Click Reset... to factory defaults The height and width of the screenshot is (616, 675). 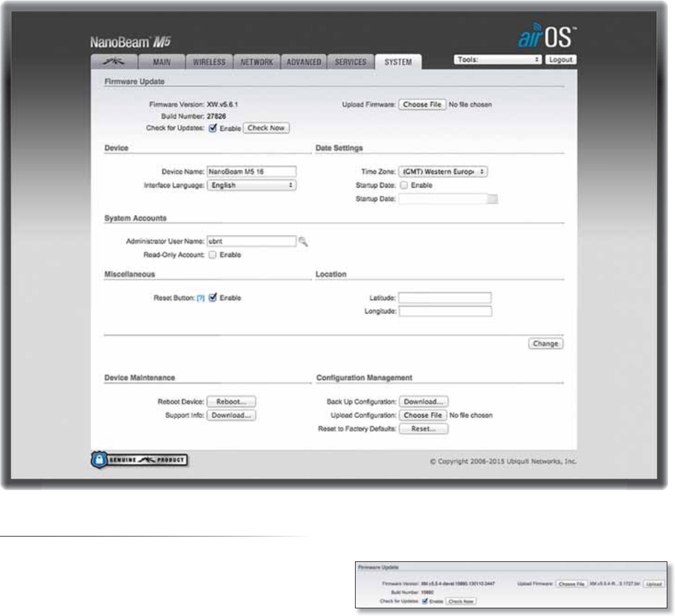tap(424, 429)
